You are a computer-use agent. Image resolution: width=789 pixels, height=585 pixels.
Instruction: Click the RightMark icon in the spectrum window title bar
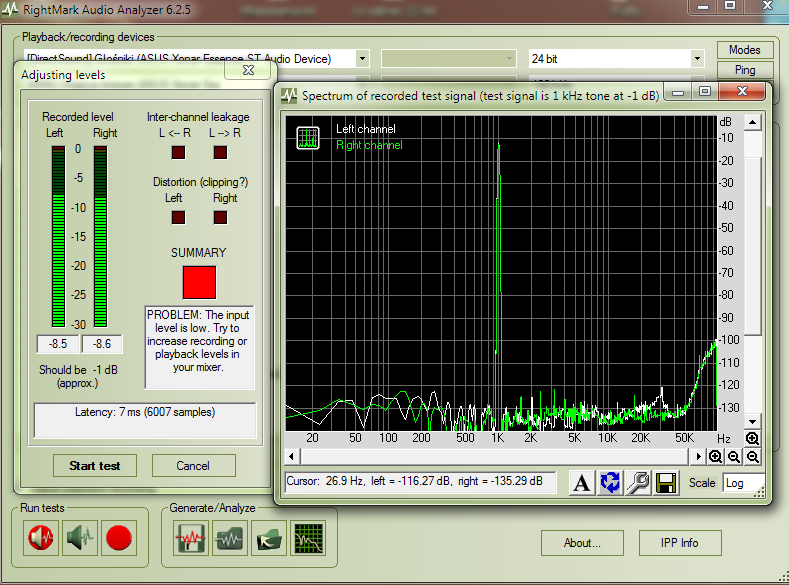(289, 95)
